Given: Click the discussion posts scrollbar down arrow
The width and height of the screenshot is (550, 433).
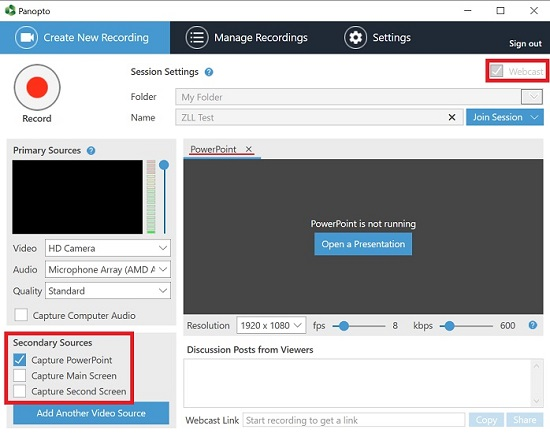Looking at the screenshot, I should coord(536,401).
